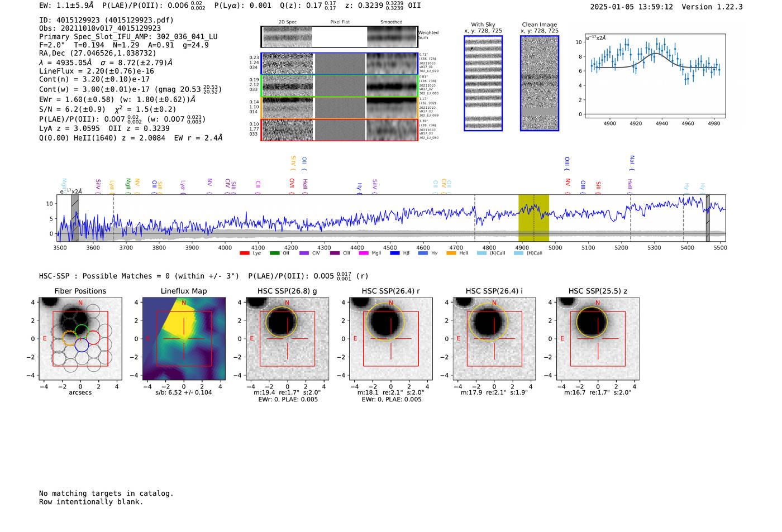Select the S/N = 6.2(±0.9) text
782x532 pixels.
pos(72,109)
